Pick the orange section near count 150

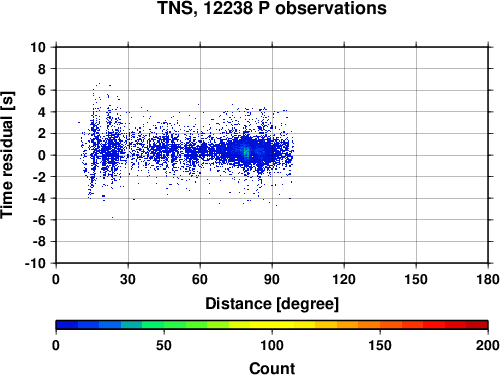pos(380,325)
